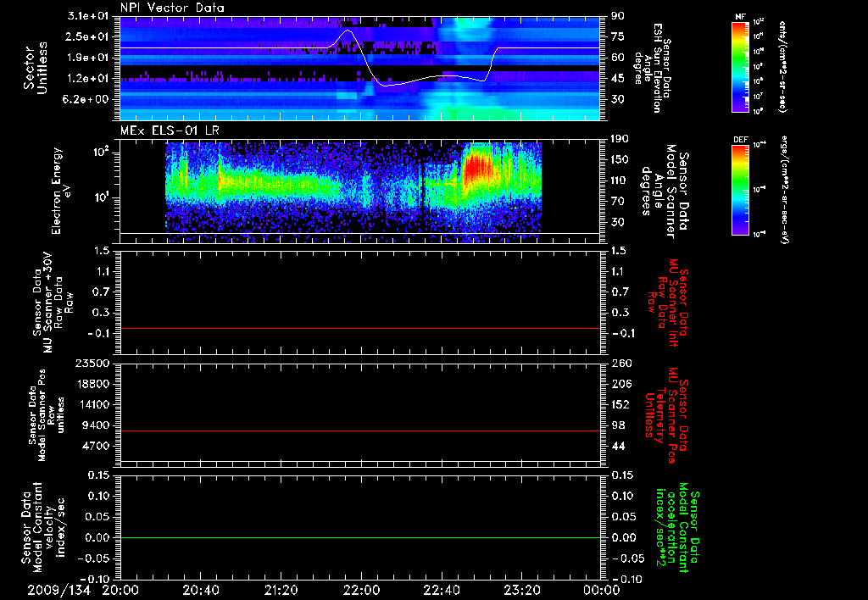The width and height of the screenshot is (868, 600).
Task: Click the Electron Energy eV axis label
Action: pyautogui.click(x=61, y=191)
